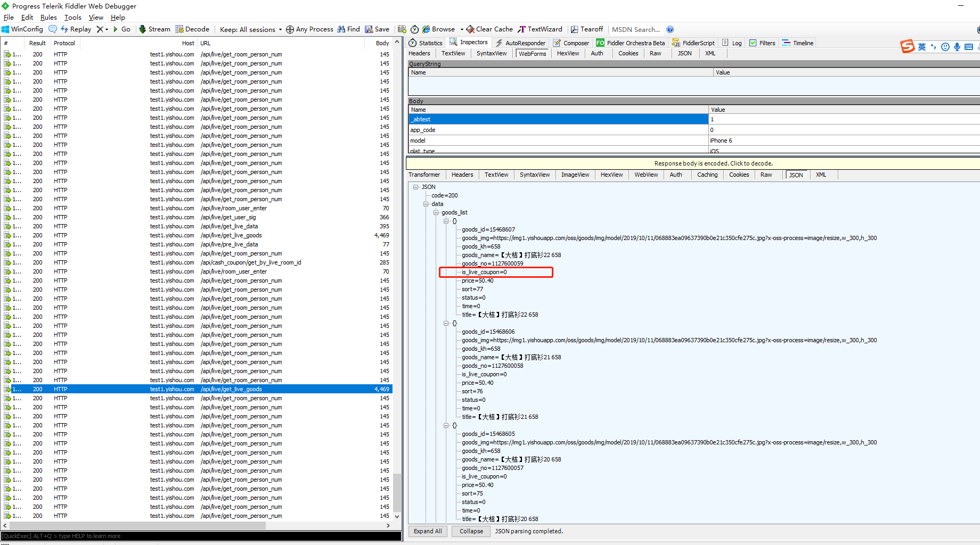Viewport: 980px width, 545px height.
Task: Open the FiddlerScript tab
Action: pos(693,43)
